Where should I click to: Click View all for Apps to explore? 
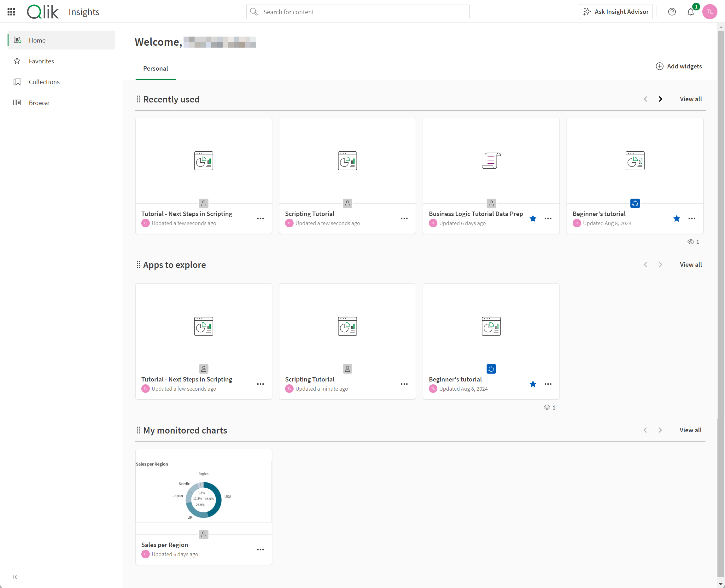[x=690, y=265]
